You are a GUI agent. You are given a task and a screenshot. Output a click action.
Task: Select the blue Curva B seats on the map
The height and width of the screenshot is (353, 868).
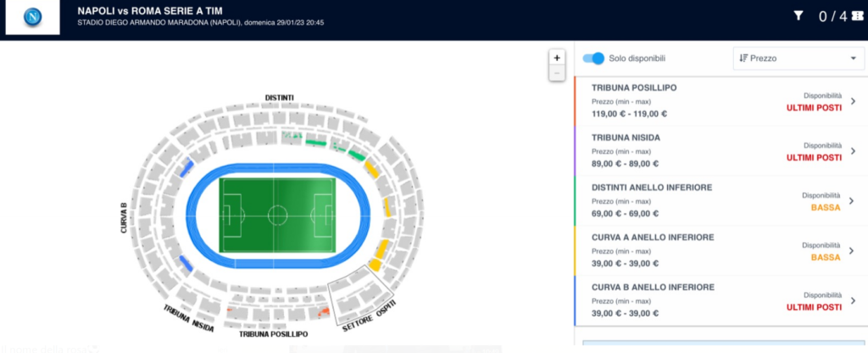click(x=186, y=167)
